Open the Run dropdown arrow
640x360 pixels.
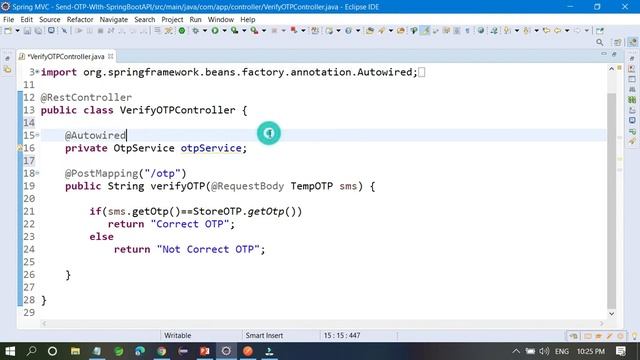click(224, 31)
